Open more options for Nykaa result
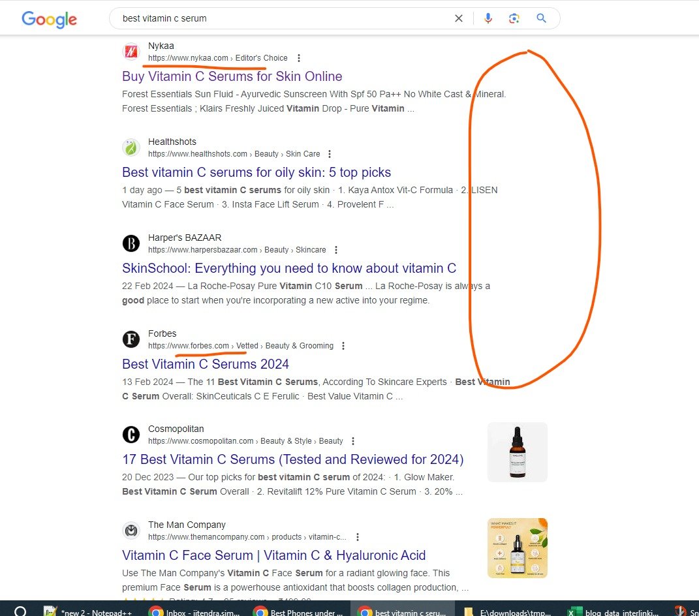The height and width of the screenshot is (616, 699). (x=299, y=58)
